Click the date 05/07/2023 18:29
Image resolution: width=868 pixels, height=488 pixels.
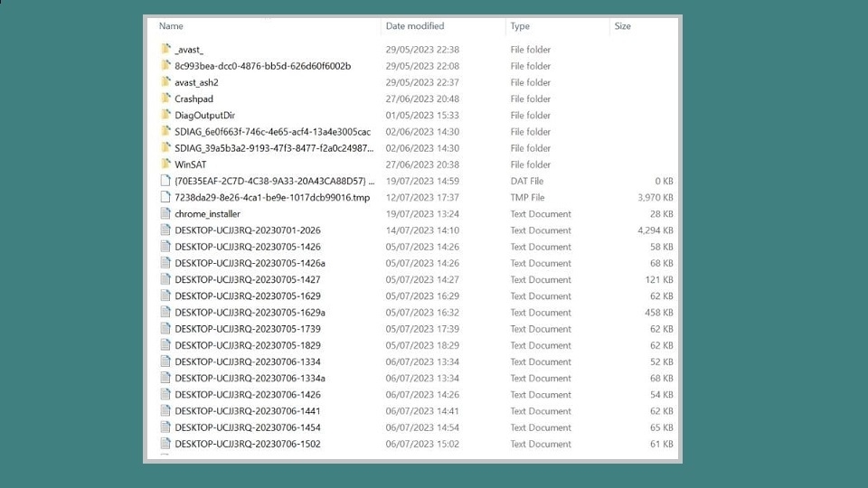point(422,345)
